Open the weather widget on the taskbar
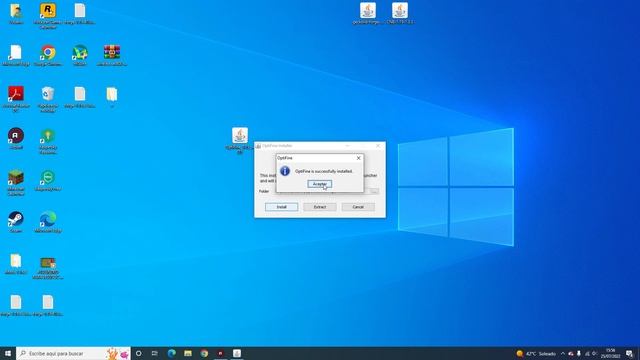Screen dimensions: 640x360 tap(536, 353)
